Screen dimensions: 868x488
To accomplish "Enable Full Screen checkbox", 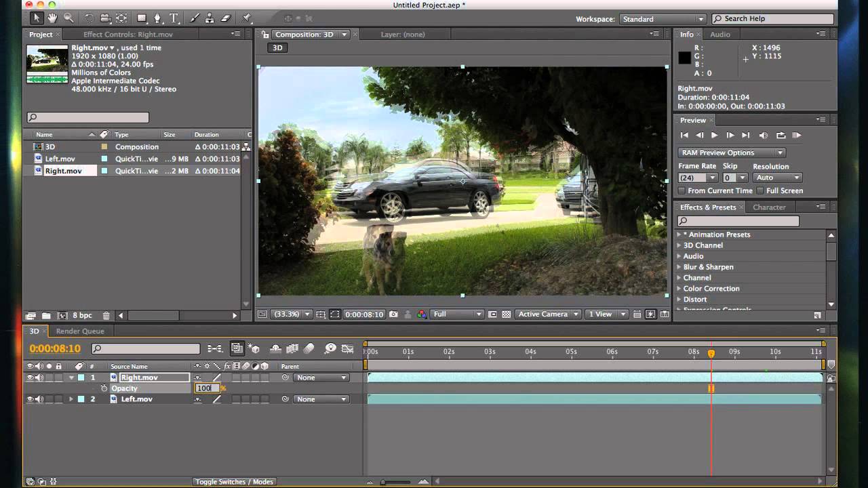I will (x=760, y=191).
